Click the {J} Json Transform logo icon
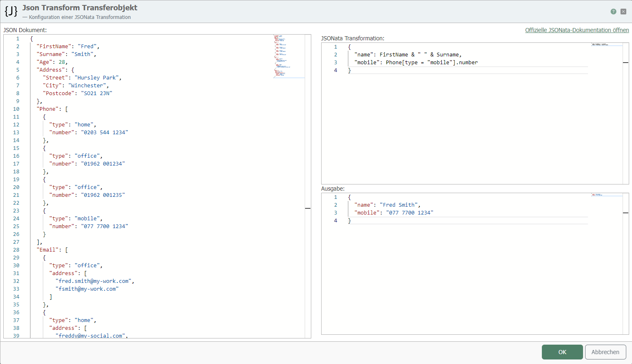Viewport: 632px width, 364px height. click(x=11, y=12)
